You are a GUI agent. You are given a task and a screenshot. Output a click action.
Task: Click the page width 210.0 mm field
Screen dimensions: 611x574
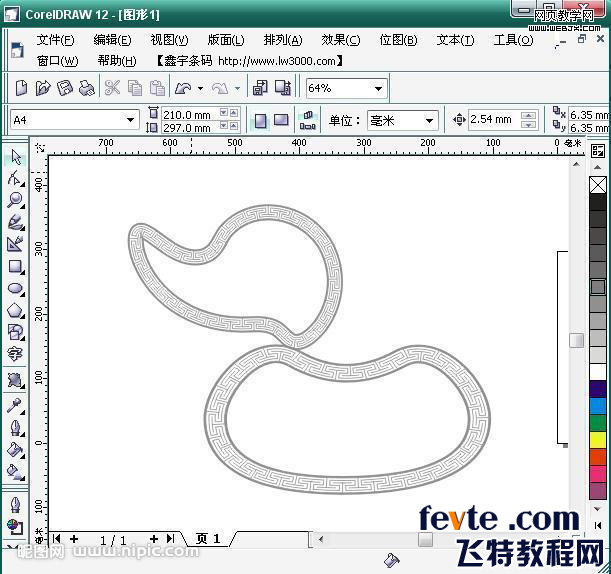click(191, 115)
